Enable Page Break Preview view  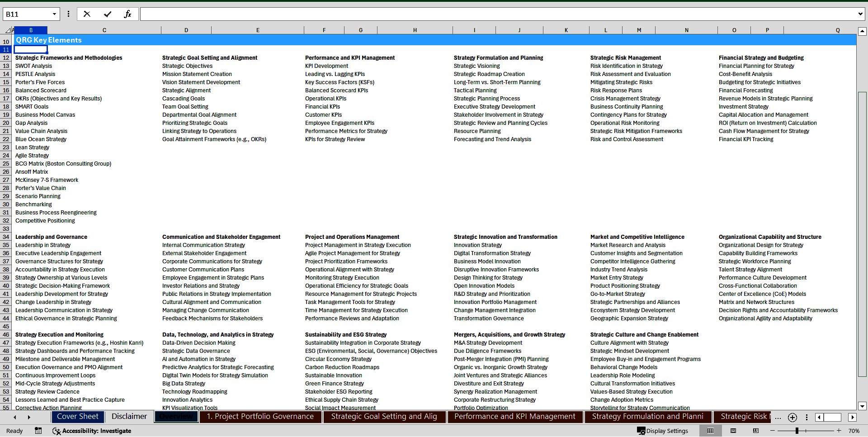[x=756, y=431]
